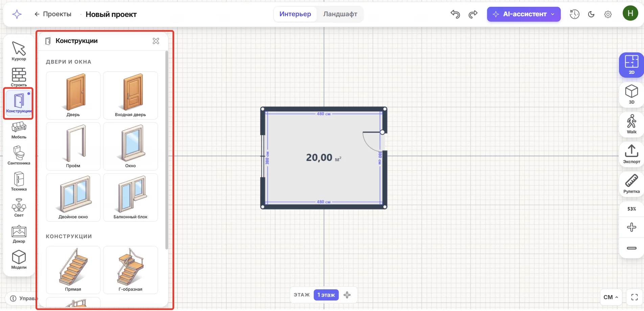The image size is (644, 311).
Task: Start Walk mode
Action: click(x=631, y=125)
